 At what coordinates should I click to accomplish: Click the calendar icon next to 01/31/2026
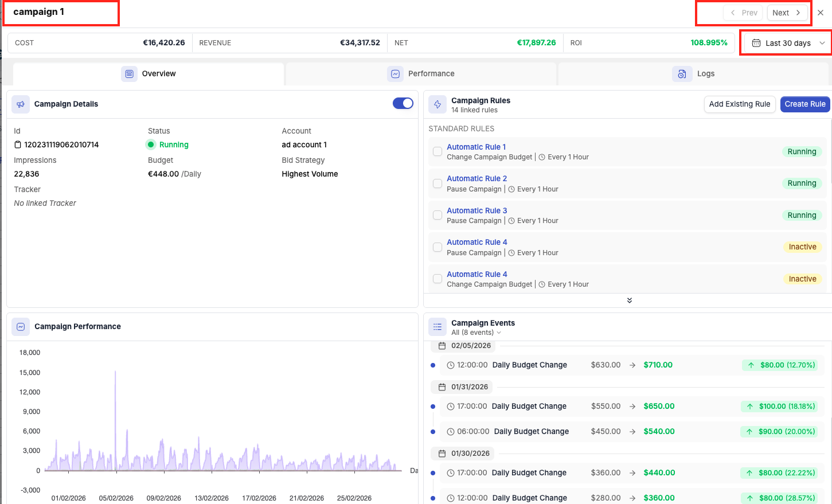pos(442,387)
